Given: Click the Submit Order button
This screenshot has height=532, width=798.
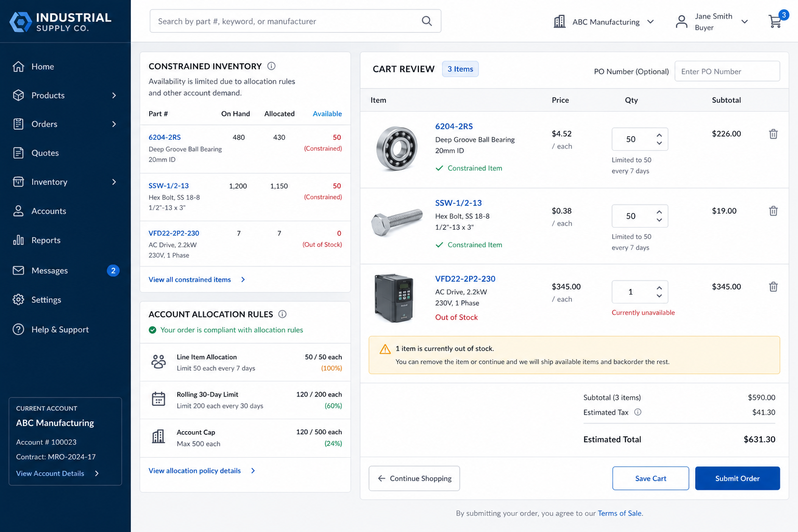Looking at the screenshot, I should 737,478.
